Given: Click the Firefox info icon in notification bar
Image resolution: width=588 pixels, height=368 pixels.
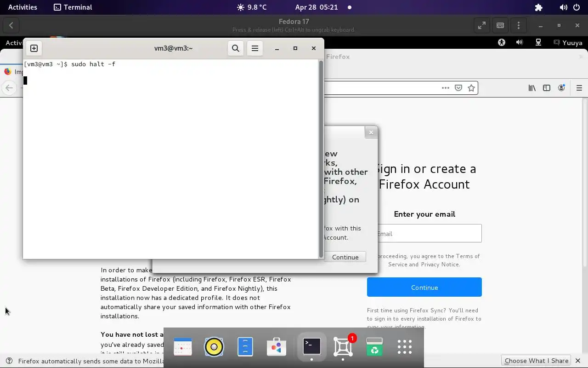Looking at the screenshot, I should click(9, 361).
